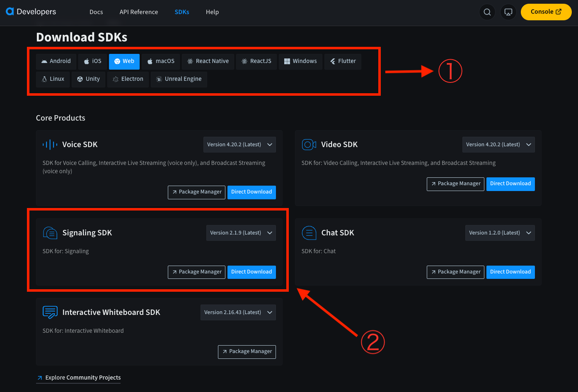This screenshot has height=392, width=578.
Task: Expand Chat SDK version 1.2.0 dropdown
Action: [500, 233]
